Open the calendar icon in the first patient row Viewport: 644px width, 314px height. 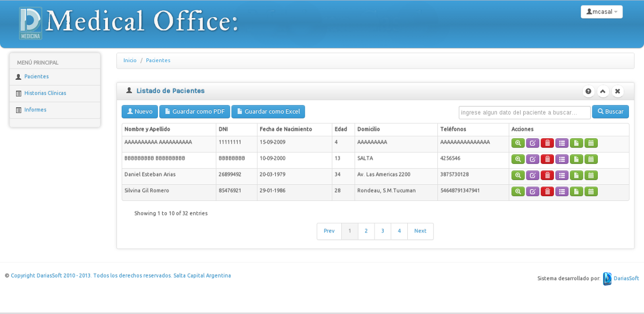(x=590, y=143)
